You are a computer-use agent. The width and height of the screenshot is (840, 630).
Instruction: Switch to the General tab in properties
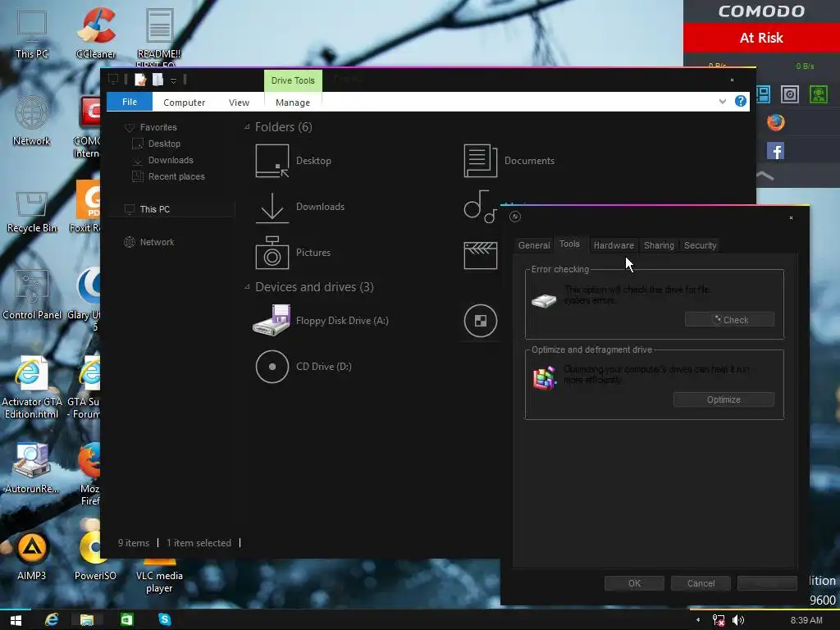click(533, 245)
